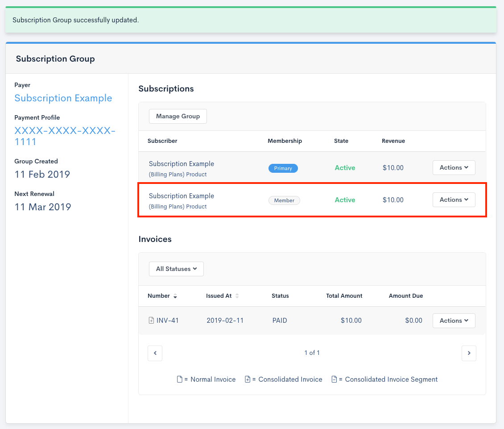This screenshot has width=504, height=429.
Task: Open Actions dropdown for the Primary subscription
Action: click(x=454, y=168)
